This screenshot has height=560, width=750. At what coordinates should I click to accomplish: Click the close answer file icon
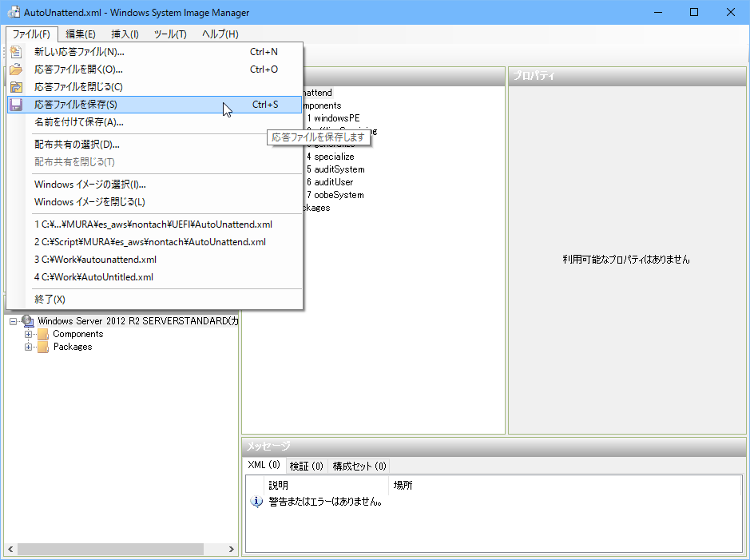[16, 87]
